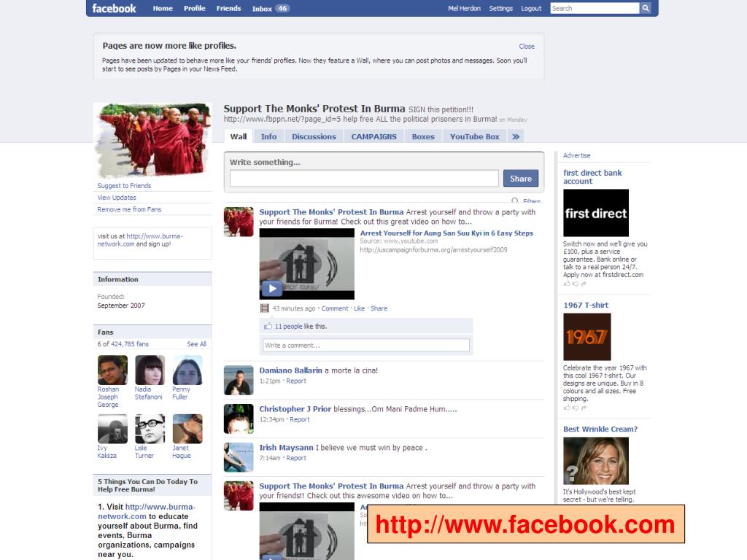
Task: Close the Pages update notice
Action: (527, 46)
